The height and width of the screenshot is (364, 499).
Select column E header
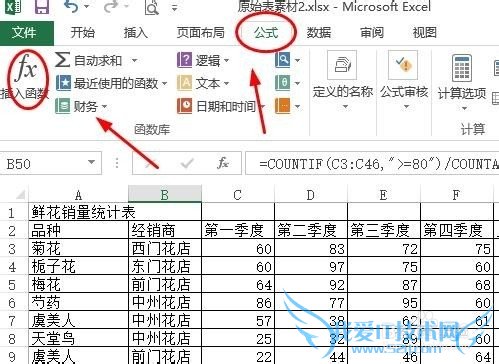coord(384,195)
